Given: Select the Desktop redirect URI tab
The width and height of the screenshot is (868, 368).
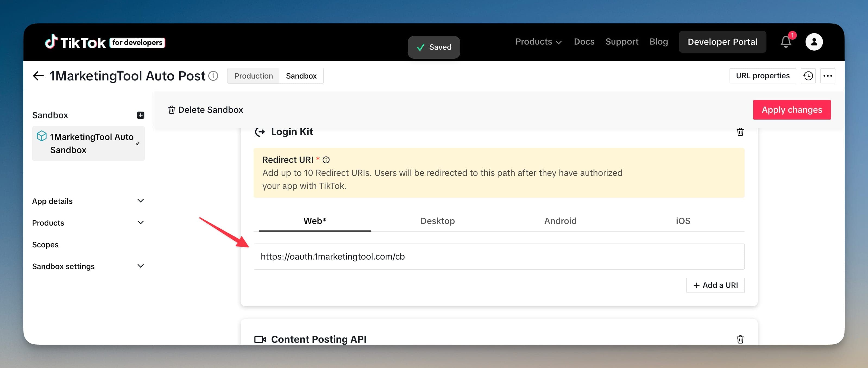Looking at the screenshot, I should [x=437, y=221].
